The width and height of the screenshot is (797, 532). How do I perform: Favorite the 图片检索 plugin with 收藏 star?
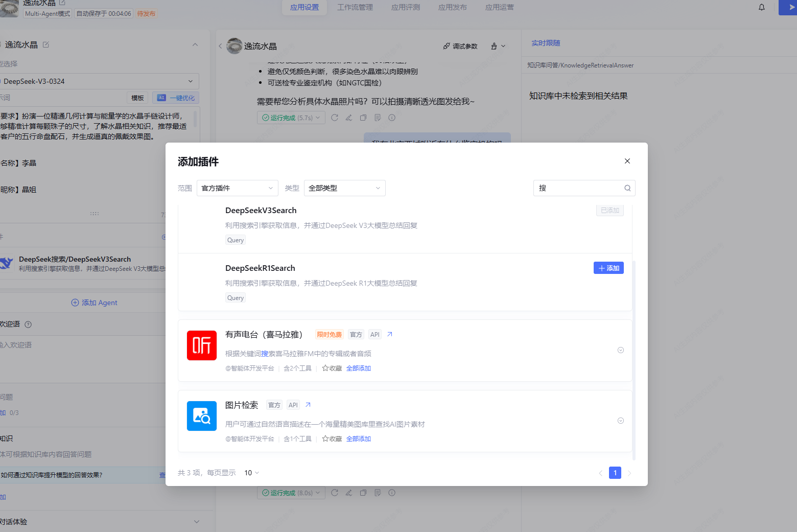pyautogui.click(x=332, y=439)
